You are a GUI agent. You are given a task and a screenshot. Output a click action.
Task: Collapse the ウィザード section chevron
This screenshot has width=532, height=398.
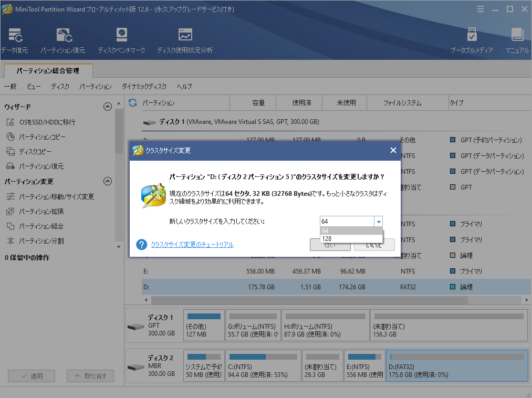(x=107, y=107)
